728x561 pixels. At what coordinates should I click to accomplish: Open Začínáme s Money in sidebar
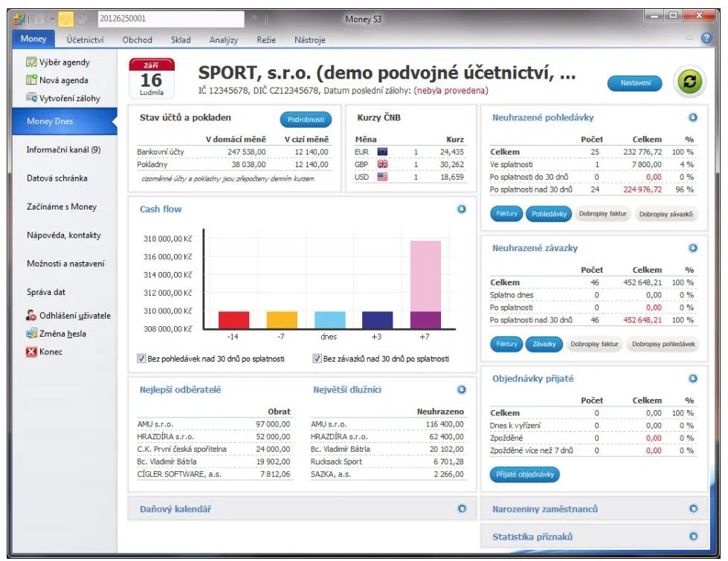(x=62, y=207)
